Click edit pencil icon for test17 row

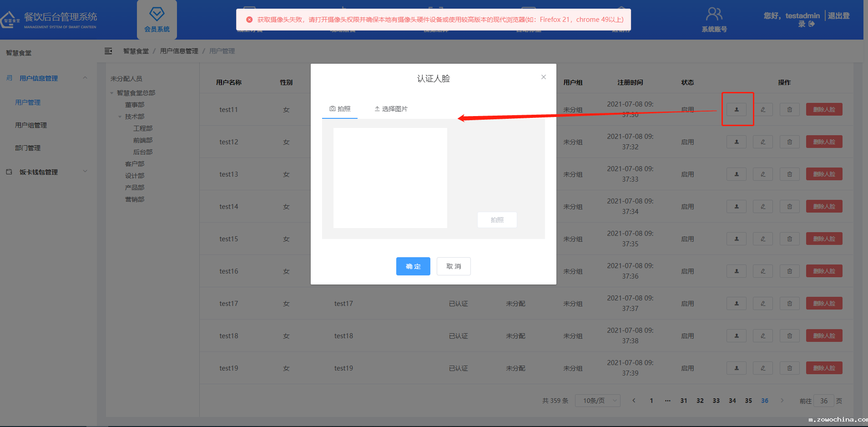pos(762,304)
